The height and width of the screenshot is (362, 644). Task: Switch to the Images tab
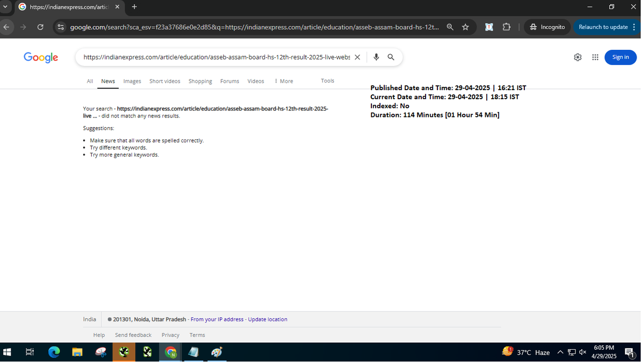132,81
